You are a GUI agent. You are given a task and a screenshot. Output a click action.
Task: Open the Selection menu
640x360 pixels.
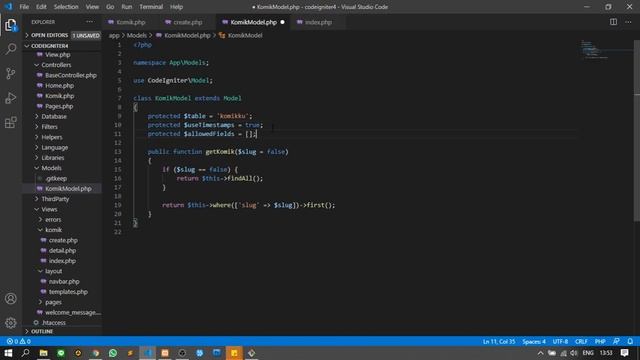(x=66, y=7)
